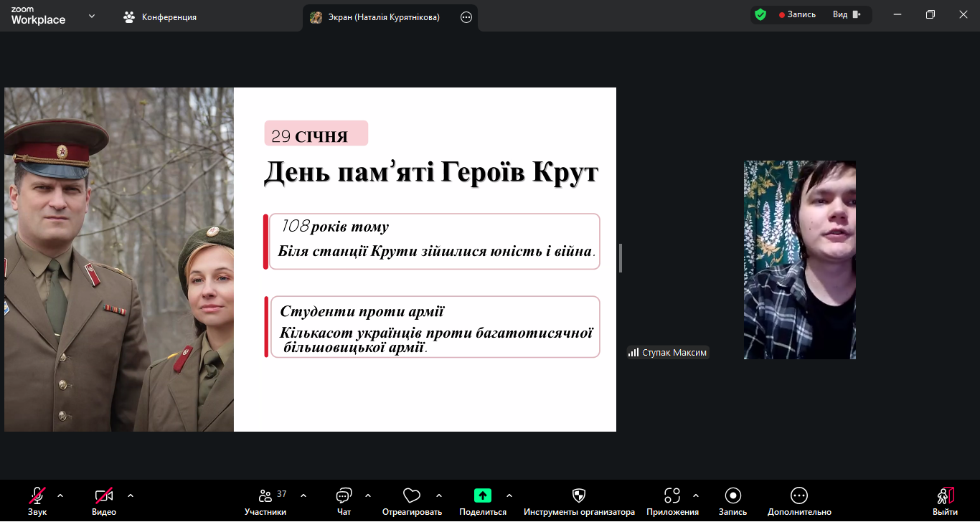The height and width of the screenshot is (522, 980).
Task: Click the participant video thumbnail of Ступак Максим
Action: click(x=799, y=260)
